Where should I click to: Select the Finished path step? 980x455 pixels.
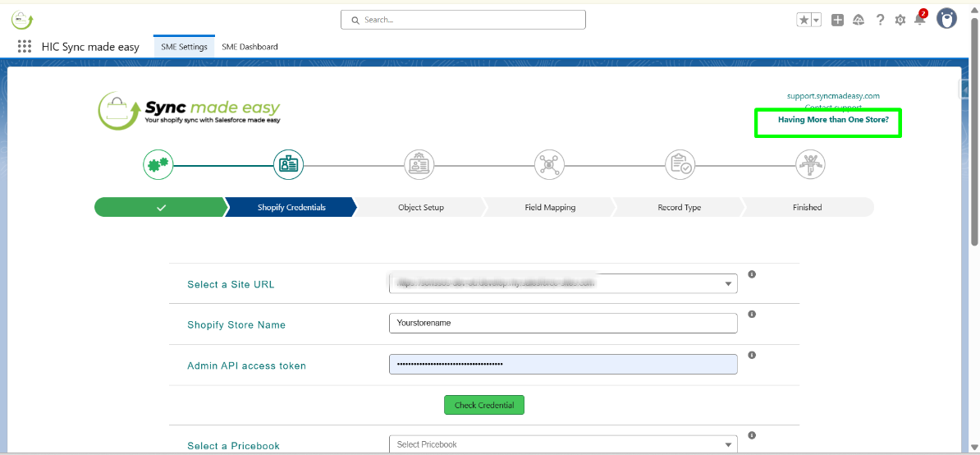point(808,208)
